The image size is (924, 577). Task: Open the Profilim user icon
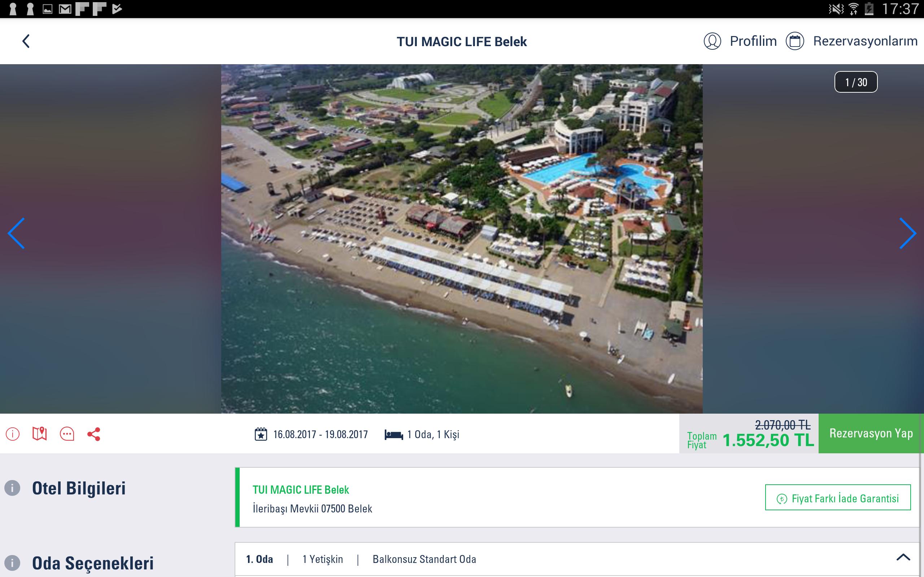(712, 41)
